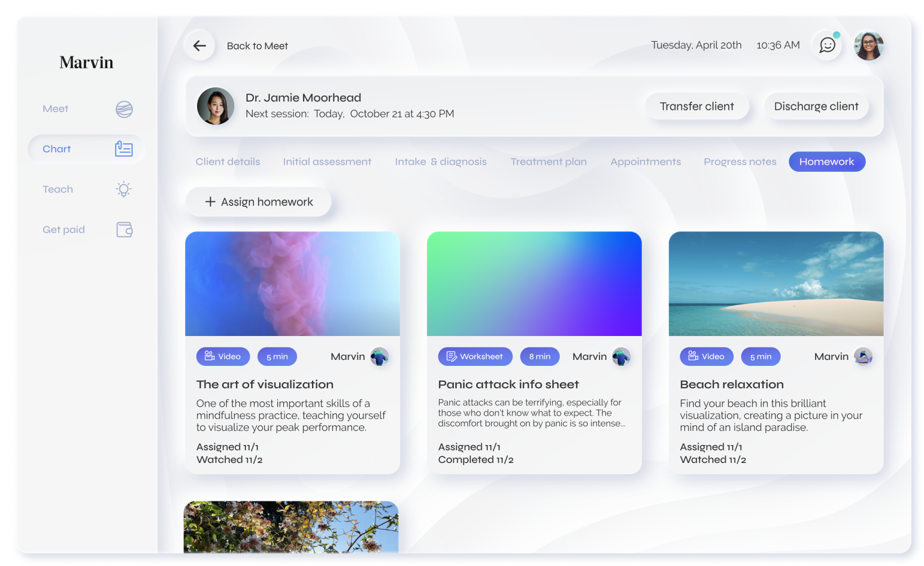Click the Teach lightbulb icon in sidebar
The height and width of the screenshot is (566, 924).
(123, 189)
